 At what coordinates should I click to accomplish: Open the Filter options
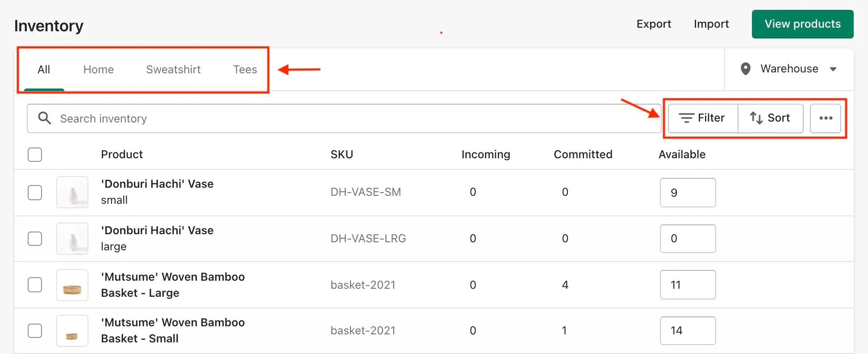[x=702, y=118]
